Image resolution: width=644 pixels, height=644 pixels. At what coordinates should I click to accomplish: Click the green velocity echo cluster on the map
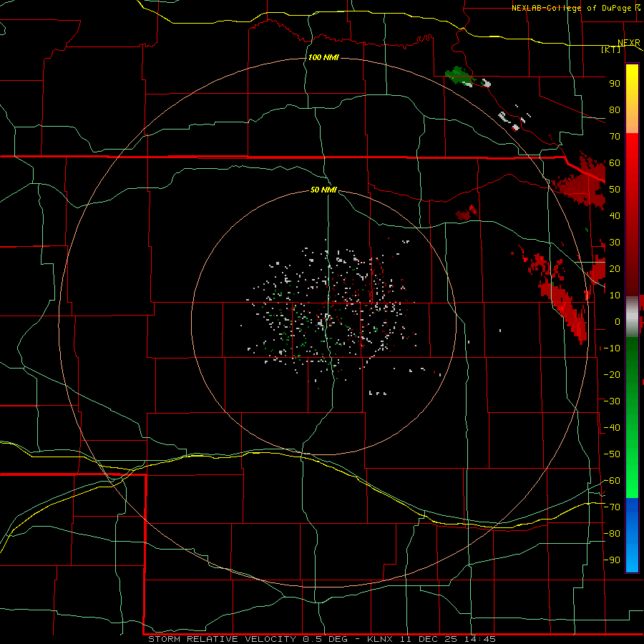(x=459, y=74)
